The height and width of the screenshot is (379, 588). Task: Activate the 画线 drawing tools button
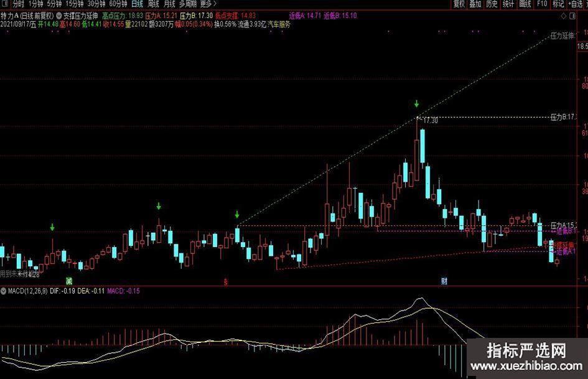click(x=525, y=4)
